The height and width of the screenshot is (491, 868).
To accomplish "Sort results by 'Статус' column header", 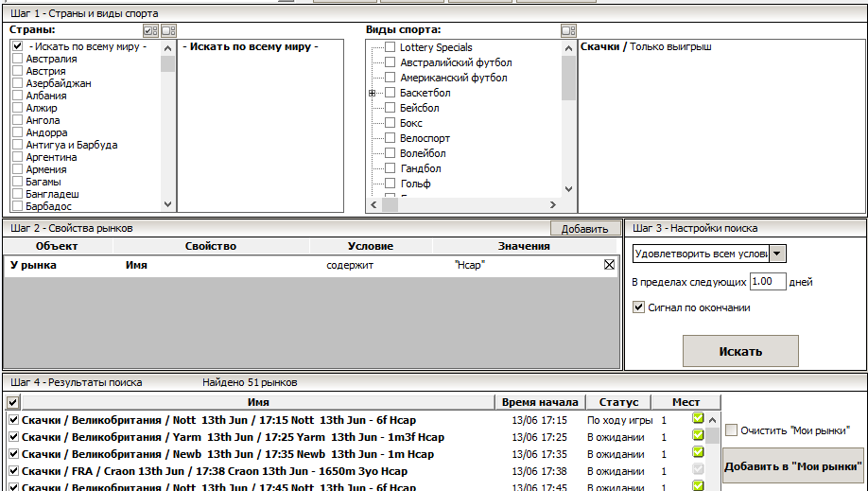I will [x=618, y=402].
